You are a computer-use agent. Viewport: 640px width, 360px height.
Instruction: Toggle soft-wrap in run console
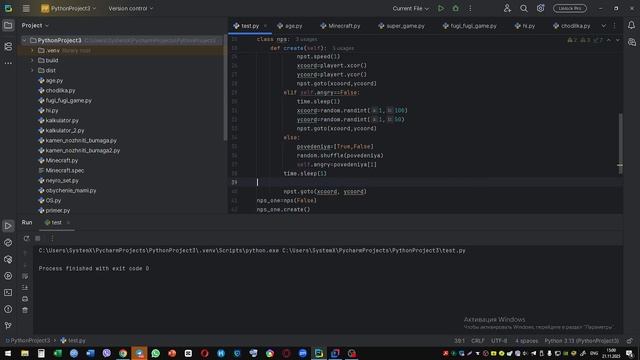(x=25, y=276)
